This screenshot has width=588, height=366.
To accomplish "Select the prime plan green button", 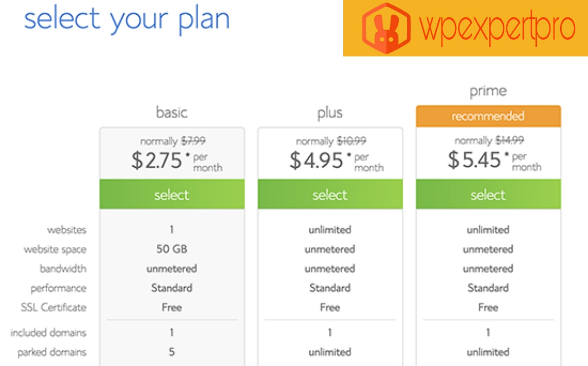I will tap(488, 194).
